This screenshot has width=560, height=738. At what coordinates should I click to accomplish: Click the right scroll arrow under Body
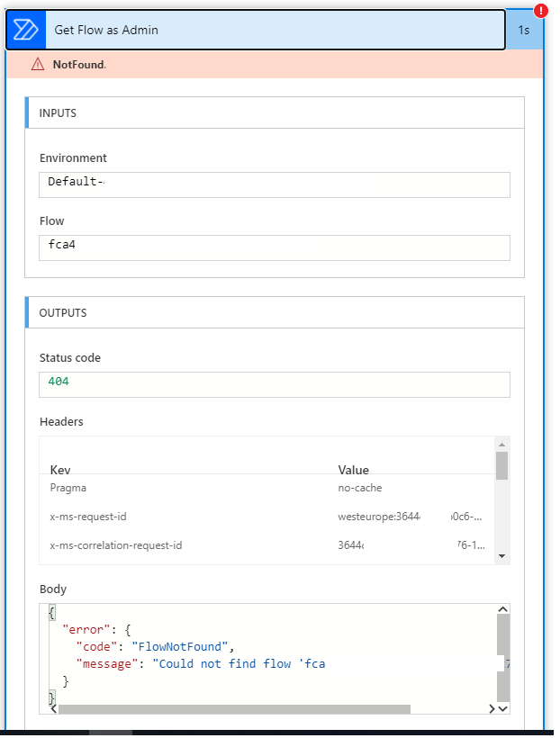[x=493, y=708]
